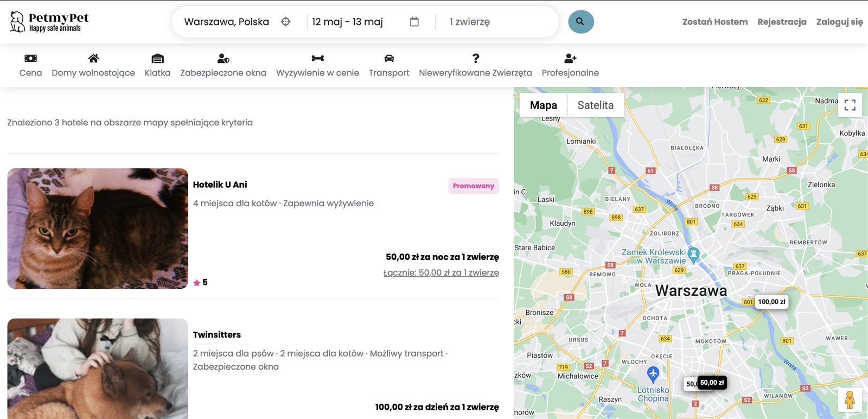Enable Wyżywienie w cenie filter
This screenshot has height=419, width=868.
(x=317, y=65)
